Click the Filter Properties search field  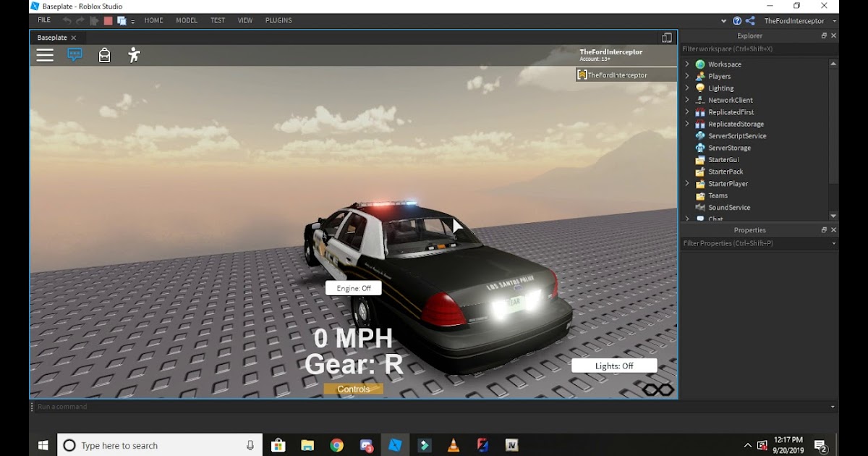(754, 244)
